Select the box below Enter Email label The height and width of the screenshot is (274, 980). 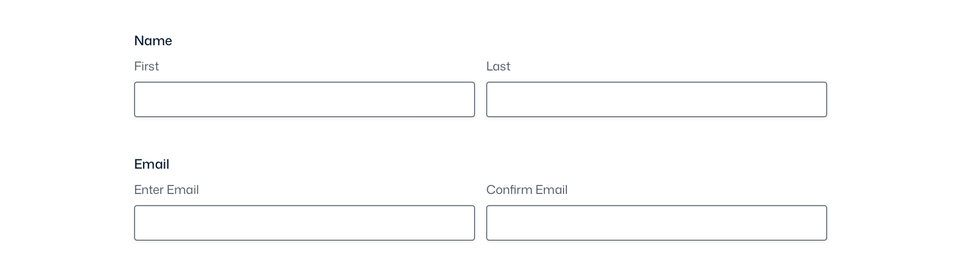click(304, 223)
